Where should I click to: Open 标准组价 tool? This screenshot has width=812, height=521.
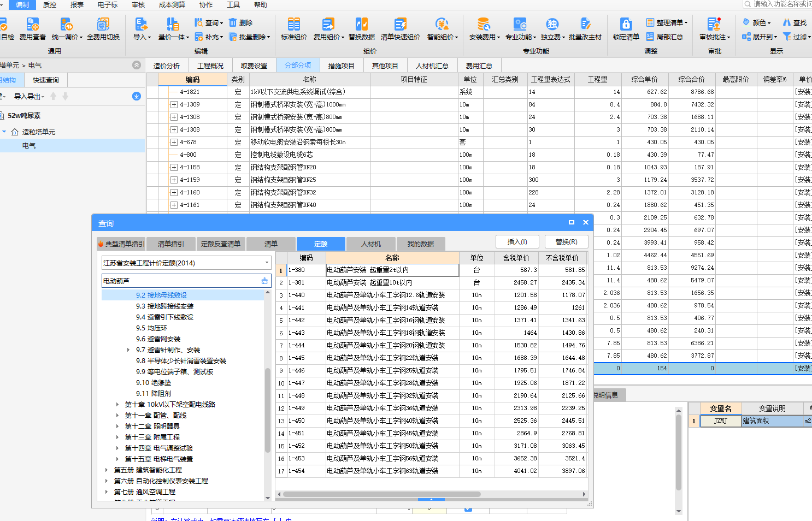[294, 29]
